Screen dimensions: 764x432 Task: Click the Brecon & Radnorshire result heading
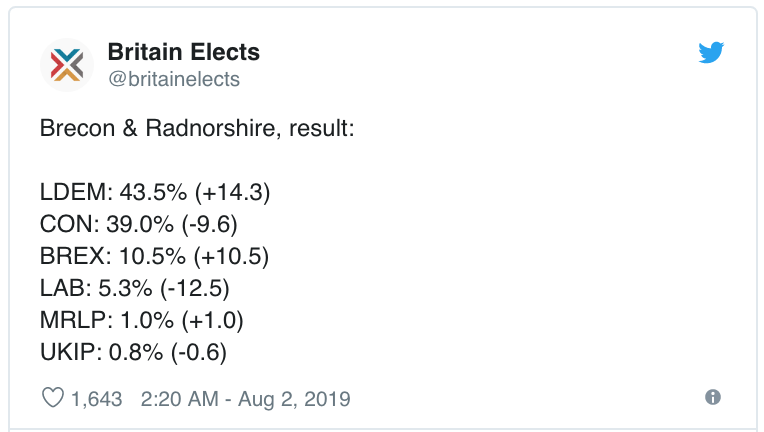tap(197, 128)
